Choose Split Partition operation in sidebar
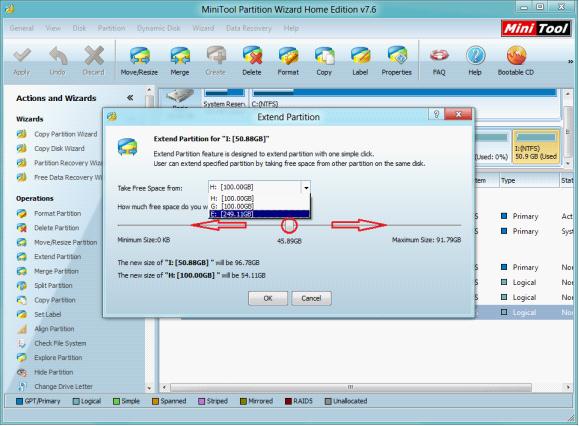 [x=45, y=286]
